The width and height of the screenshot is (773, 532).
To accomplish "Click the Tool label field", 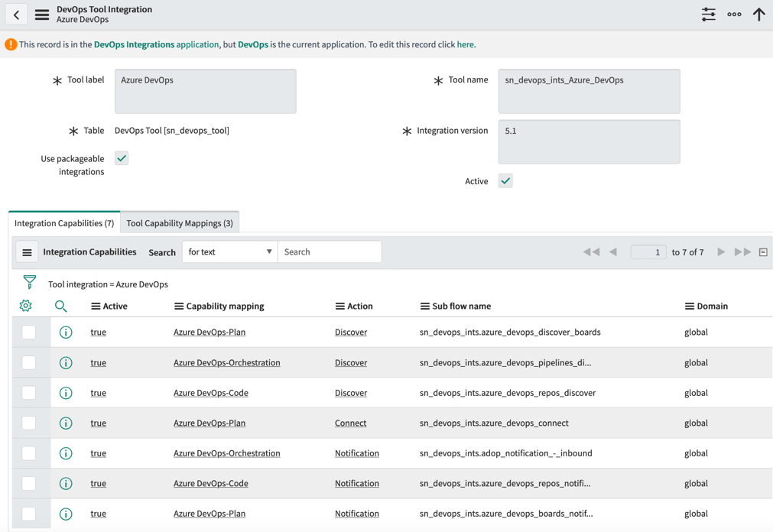I will click(x=206, y=91).
